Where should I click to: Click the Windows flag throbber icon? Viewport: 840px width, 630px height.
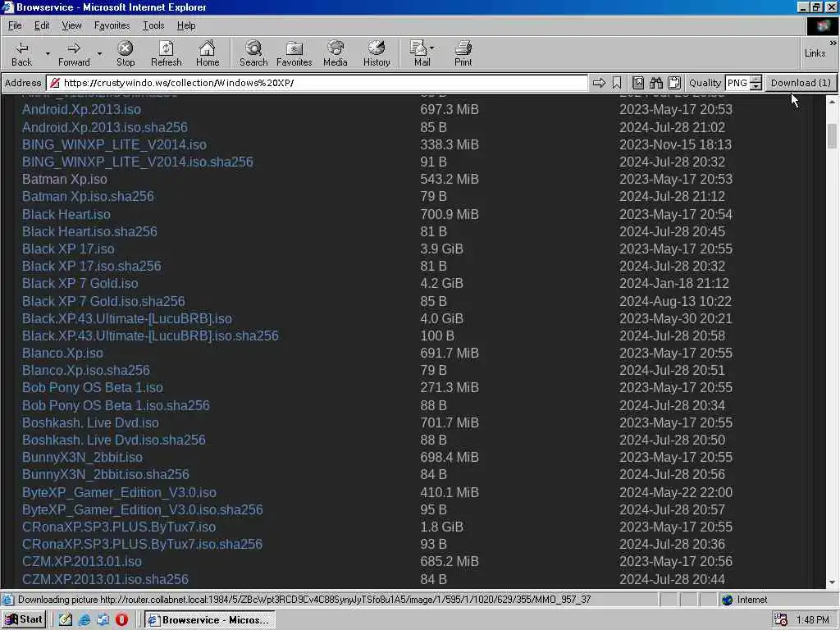(x=822, y=25)
